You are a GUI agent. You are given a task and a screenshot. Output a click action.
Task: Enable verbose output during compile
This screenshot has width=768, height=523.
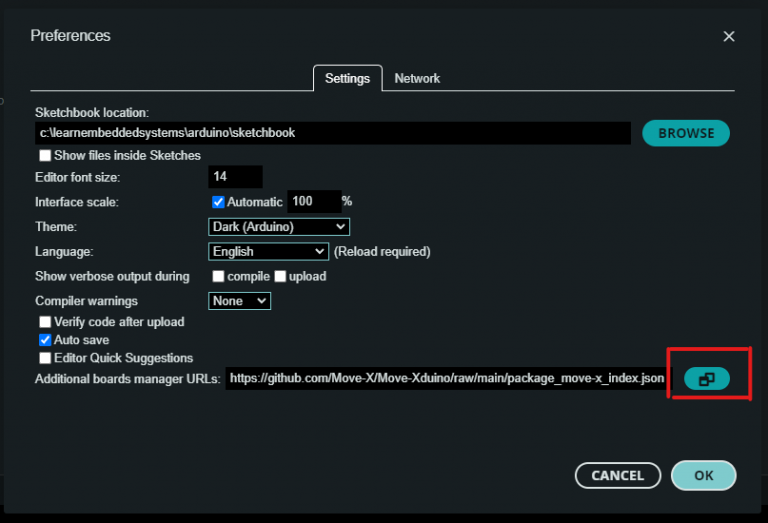point(219,276)
